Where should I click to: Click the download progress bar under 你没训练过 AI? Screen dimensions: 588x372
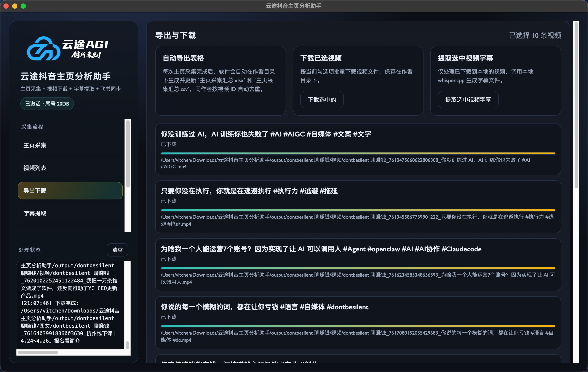[x=358, y=153]
